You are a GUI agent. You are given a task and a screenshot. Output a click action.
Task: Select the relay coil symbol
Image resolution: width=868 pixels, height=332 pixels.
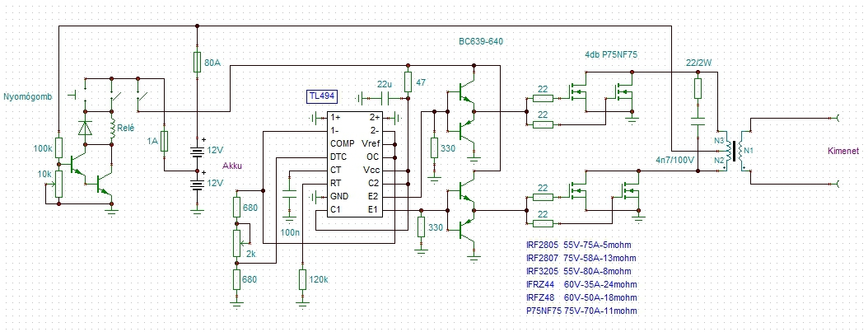[112, 129]
